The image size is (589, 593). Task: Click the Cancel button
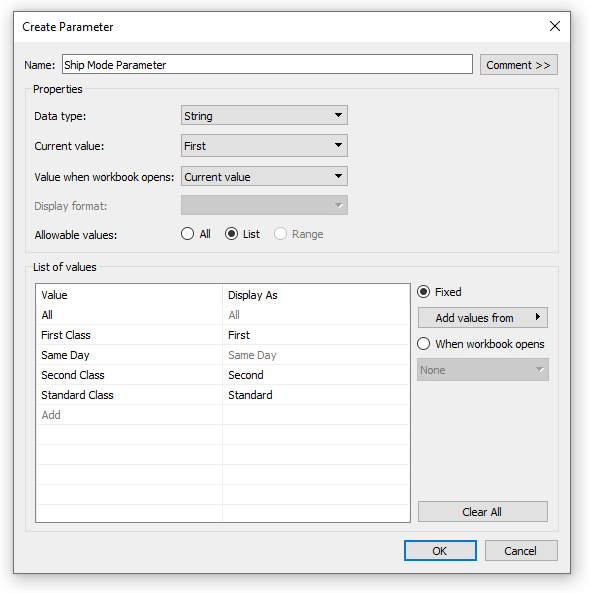521,551
